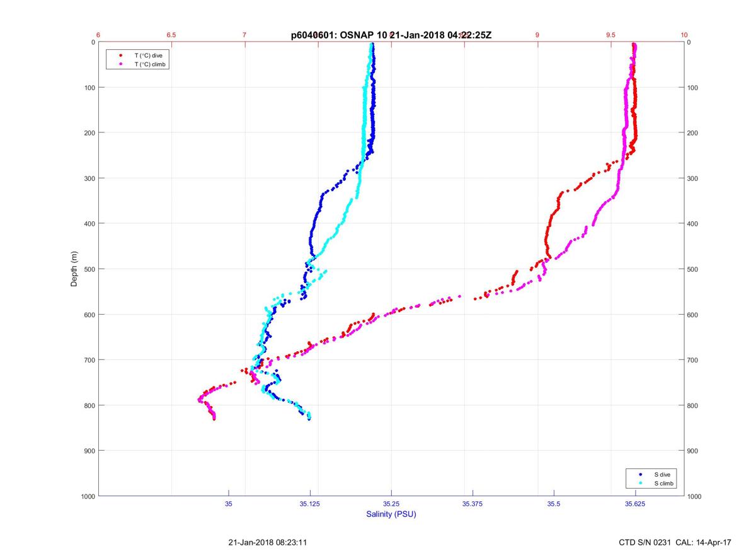Click salinity tick label '35.625'
This screenshot has height=558, width=756.
(635, 504)
